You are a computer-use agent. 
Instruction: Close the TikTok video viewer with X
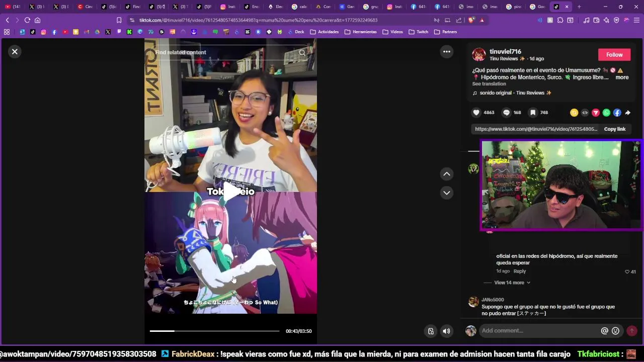pyautogui.click(x=15, y=51)
